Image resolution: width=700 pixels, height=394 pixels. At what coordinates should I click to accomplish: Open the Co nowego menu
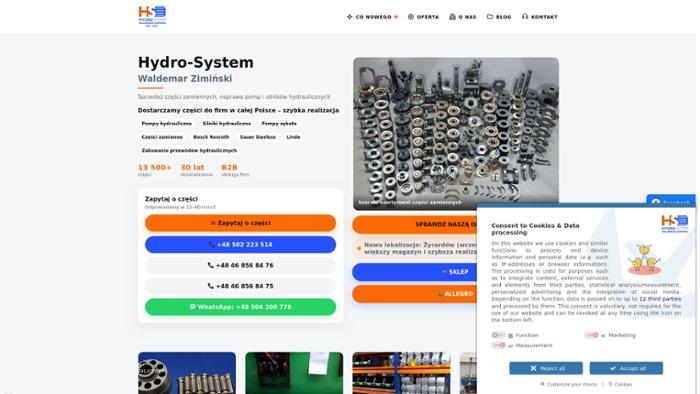coord(372,17)
